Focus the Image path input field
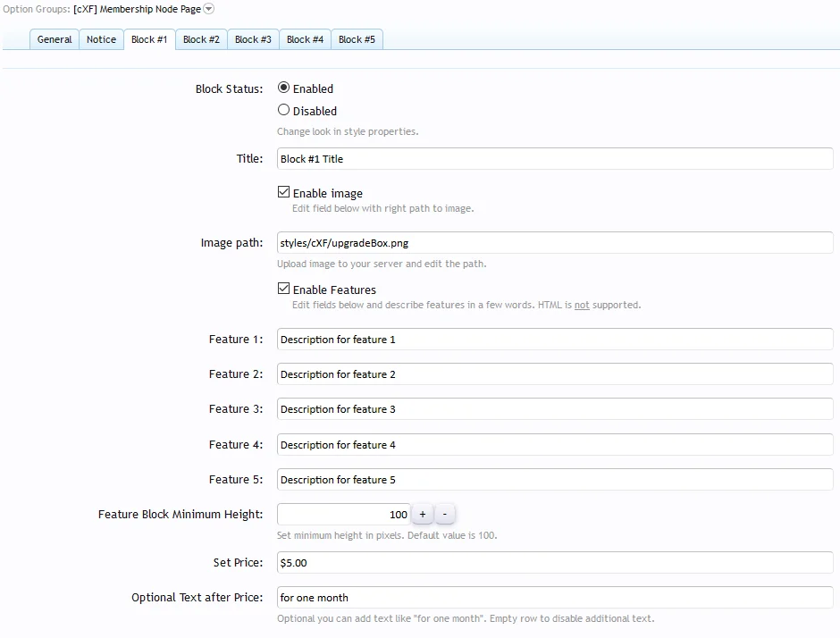The height and width of the screenshot is (638, 840). [x=554, y=243]
